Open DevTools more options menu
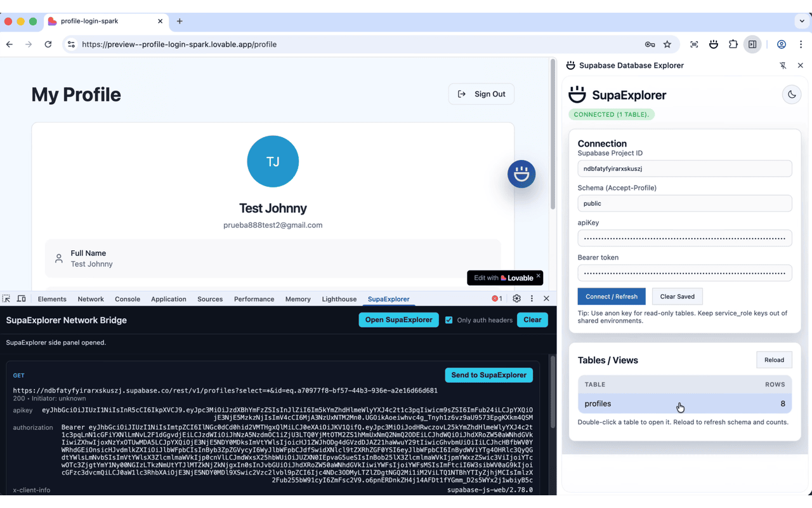 532,298
